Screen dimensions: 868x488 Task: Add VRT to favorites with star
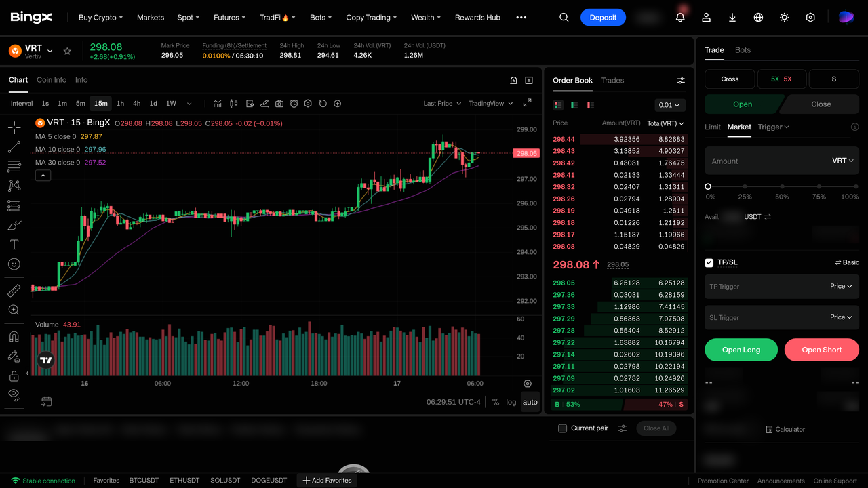pos(67,51)
